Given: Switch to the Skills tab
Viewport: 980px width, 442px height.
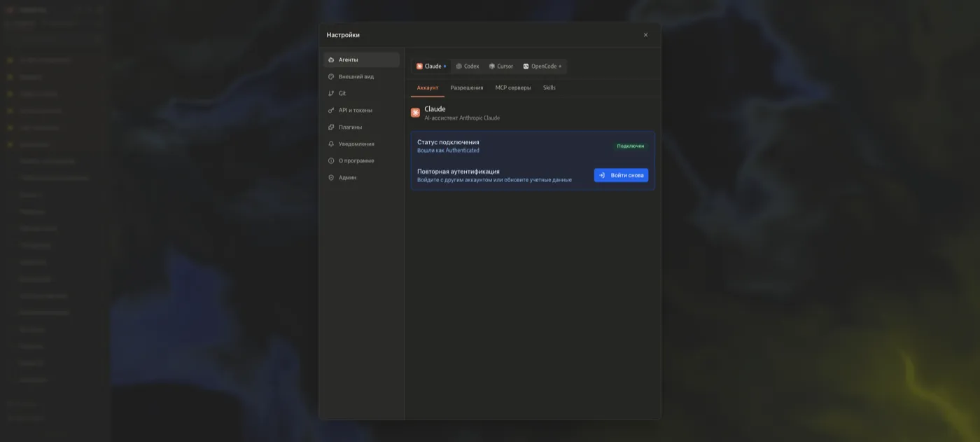Looking at the screenshot, I should pyautogui.click(x=549, y=88).
